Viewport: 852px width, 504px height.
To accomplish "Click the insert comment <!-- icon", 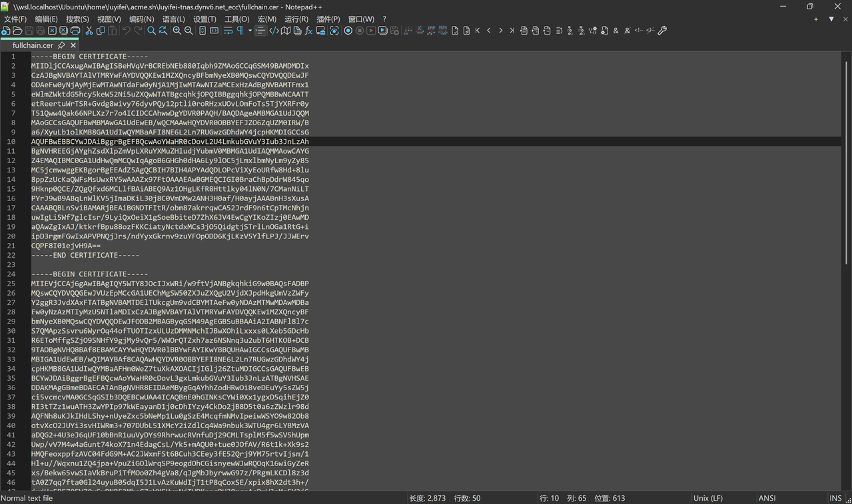I will [x=639, y=31].
